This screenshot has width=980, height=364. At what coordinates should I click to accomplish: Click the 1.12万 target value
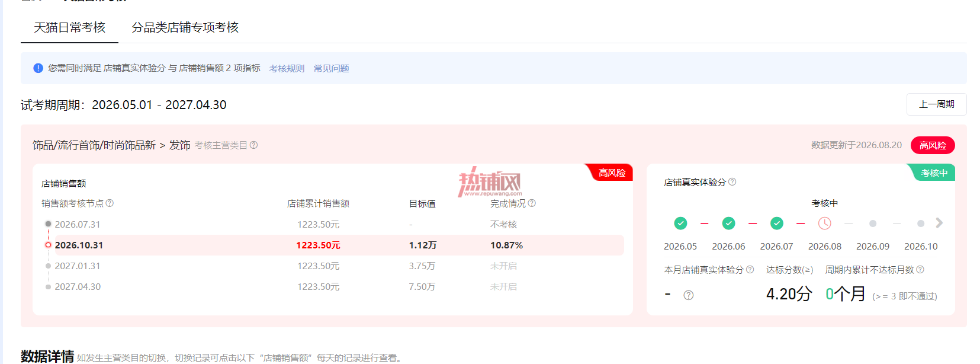tap(423, 245)
